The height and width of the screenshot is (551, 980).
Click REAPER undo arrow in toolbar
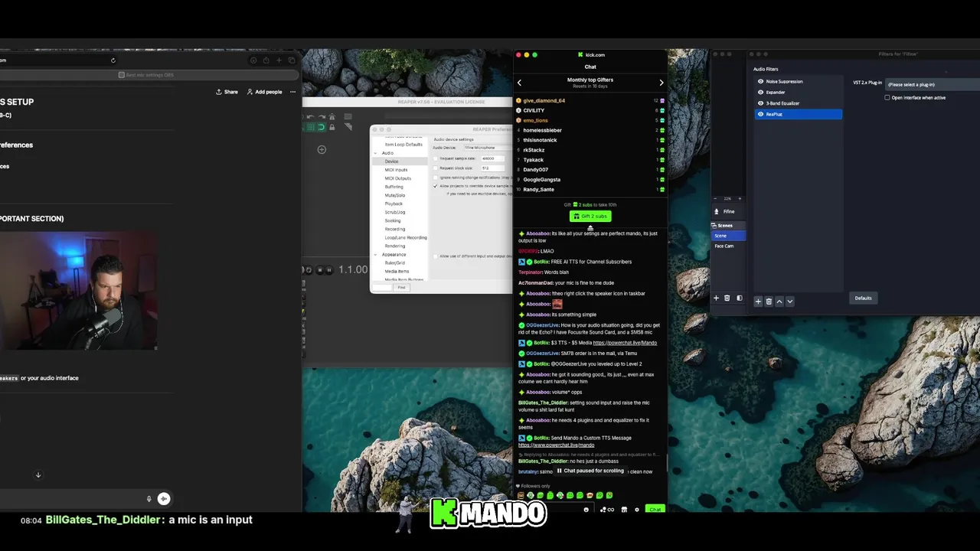click(x=310, y=117)
